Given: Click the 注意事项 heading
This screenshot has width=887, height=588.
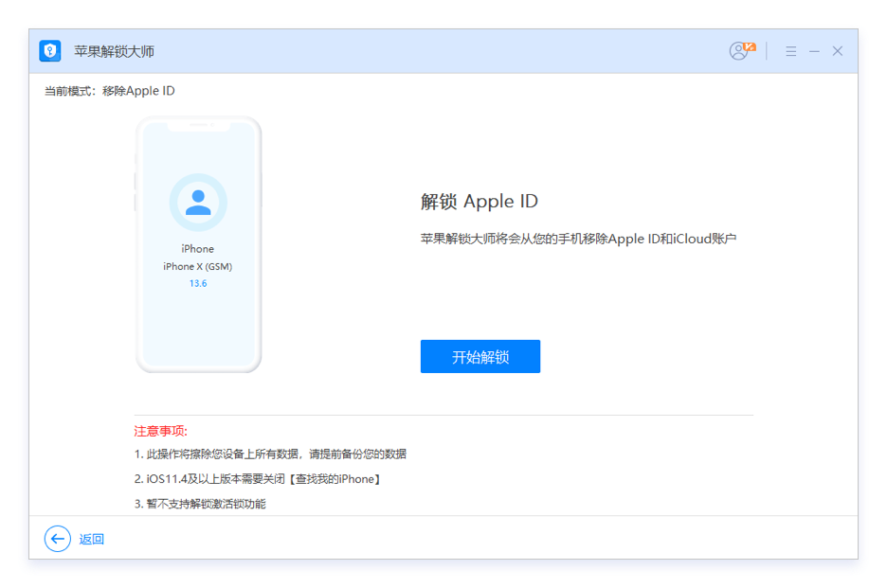Looking at the screenshot, I should pos(161,432).
